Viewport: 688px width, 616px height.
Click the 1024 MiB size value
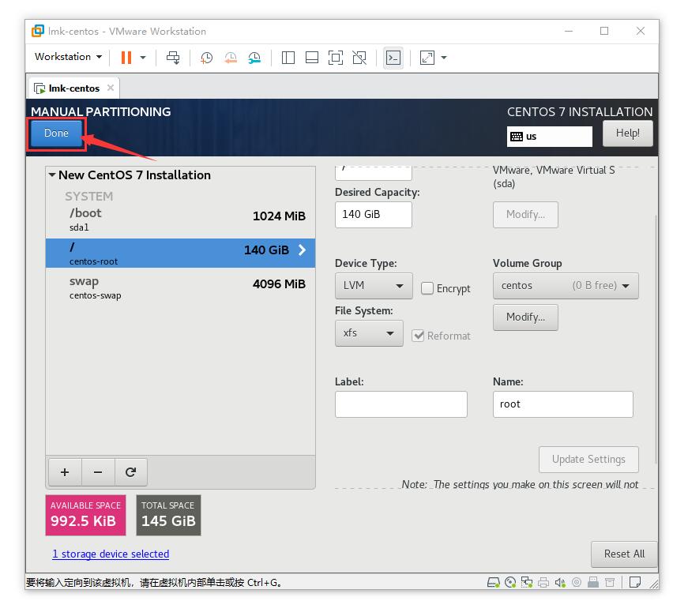[x=279, y=216]
